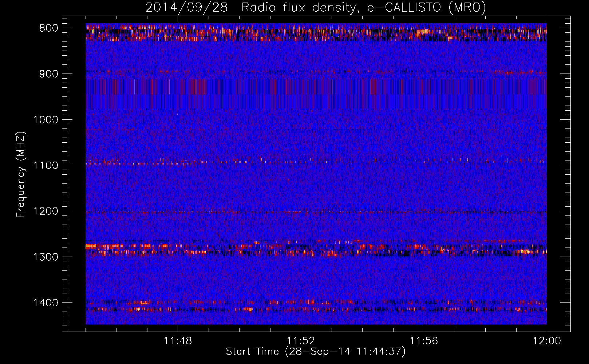Click the 12:00 time axis label

[547, 341]
